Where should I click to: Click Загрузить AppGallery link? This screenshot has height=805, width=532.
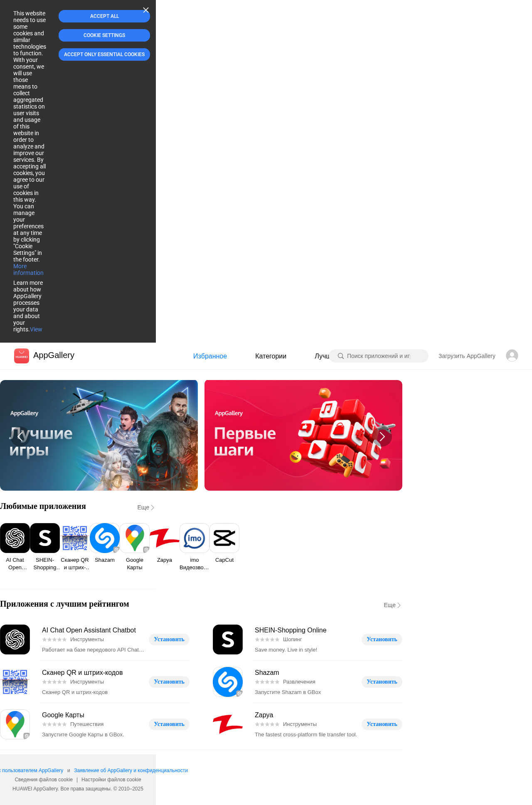(x=467, y=356)
